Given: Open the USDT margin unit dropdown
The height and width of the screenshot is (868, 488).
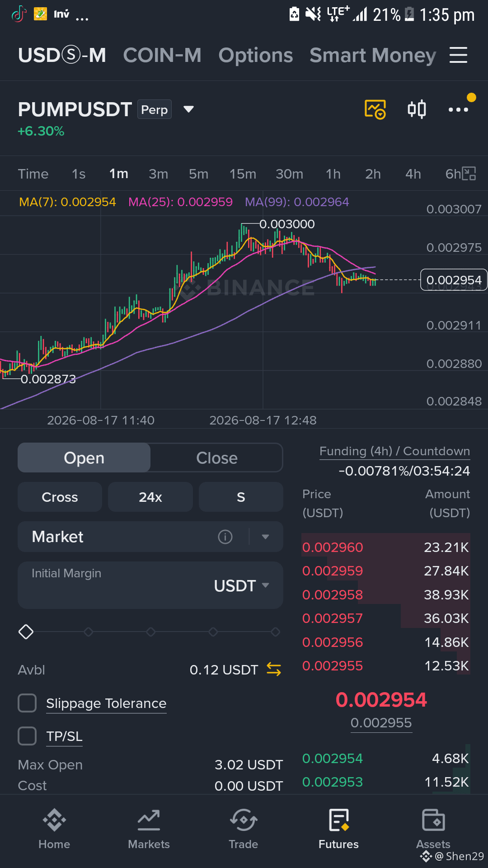Looking at the screenshot, I should click(x=242, y=585).
